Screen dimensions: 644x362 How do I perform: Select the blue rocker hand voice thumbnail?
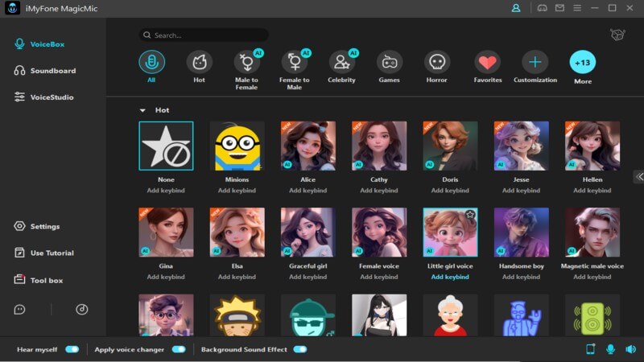click(x=521, y=315)
